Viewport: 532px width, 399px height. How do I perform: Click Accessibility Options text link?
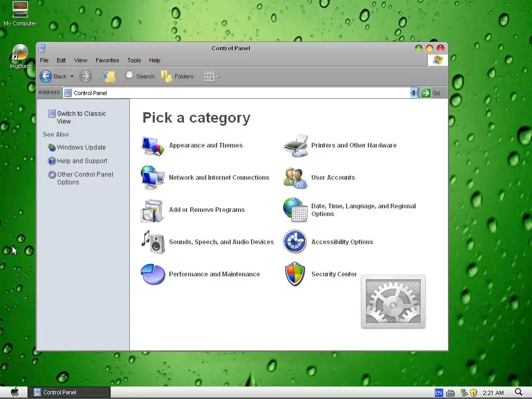coord(342,242)
